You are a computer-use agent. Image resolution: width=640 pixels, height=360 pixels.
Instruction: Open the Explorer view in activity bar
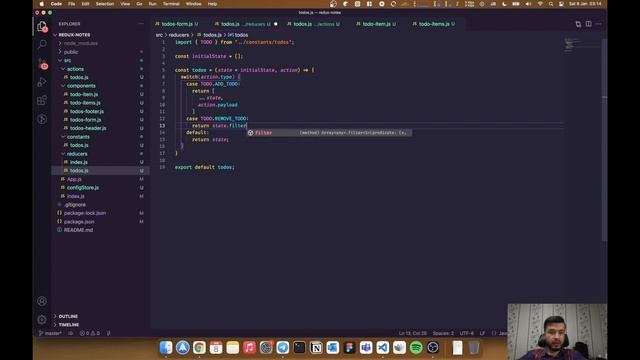point(42,27)
